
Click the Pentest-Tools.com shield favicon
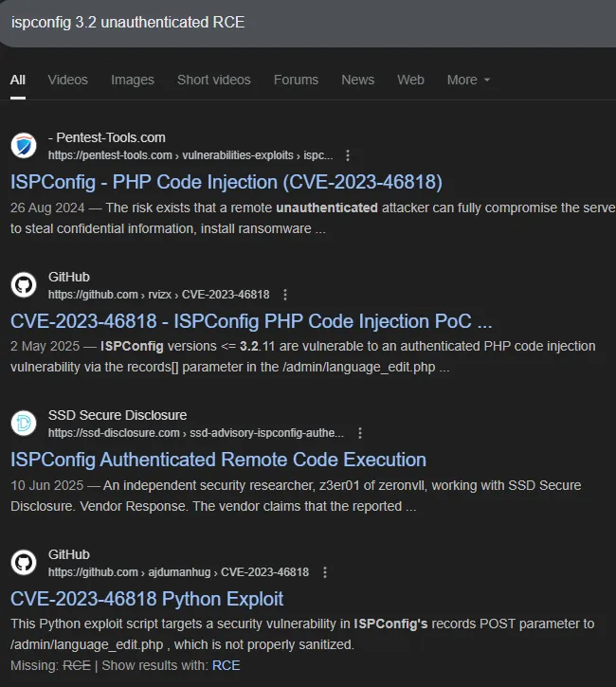click(x=24, y=146)
